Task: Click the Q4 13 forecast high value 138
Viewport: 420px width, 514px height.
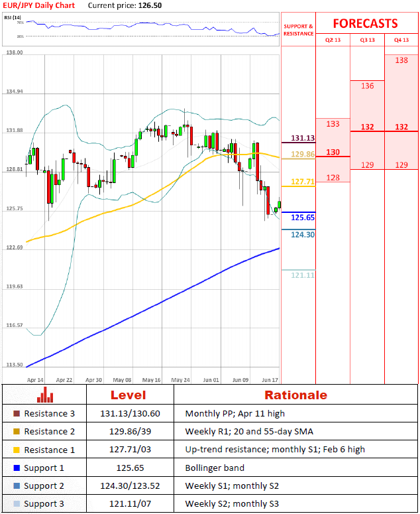Action: [x=401, y=60]
